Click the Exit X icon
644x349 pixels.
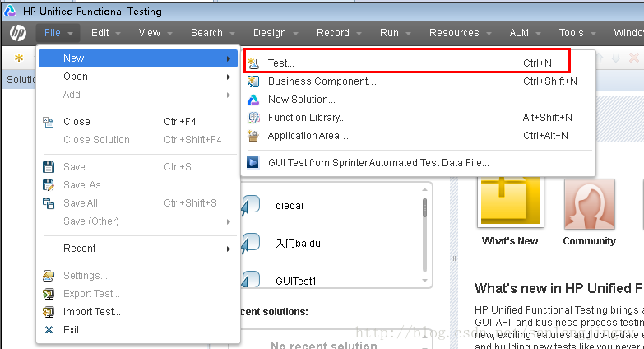point(49,330)
